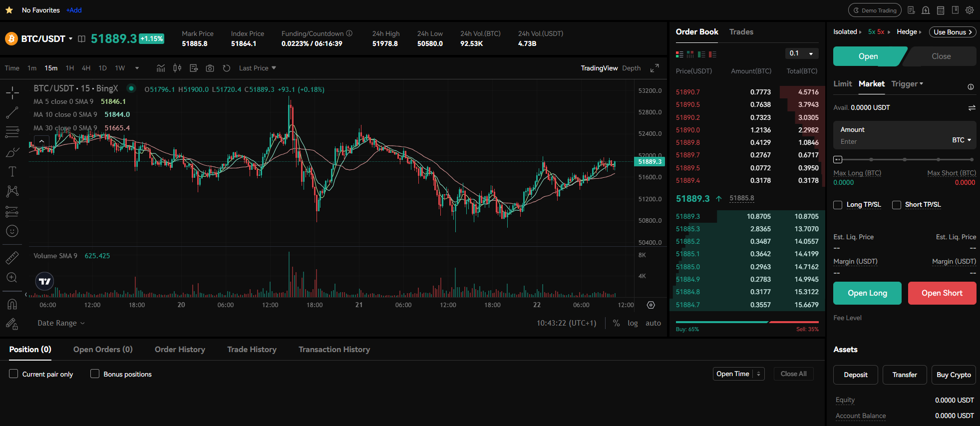Open the chart indicators menu
This screenshot has height=426, width=980.
[161, 68]
